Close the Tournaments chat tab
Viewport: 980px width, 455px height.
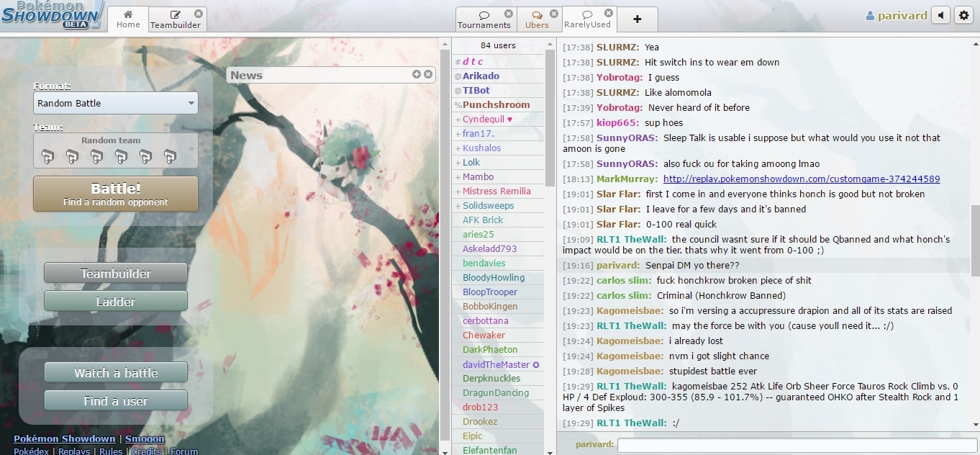pos(509,14)
